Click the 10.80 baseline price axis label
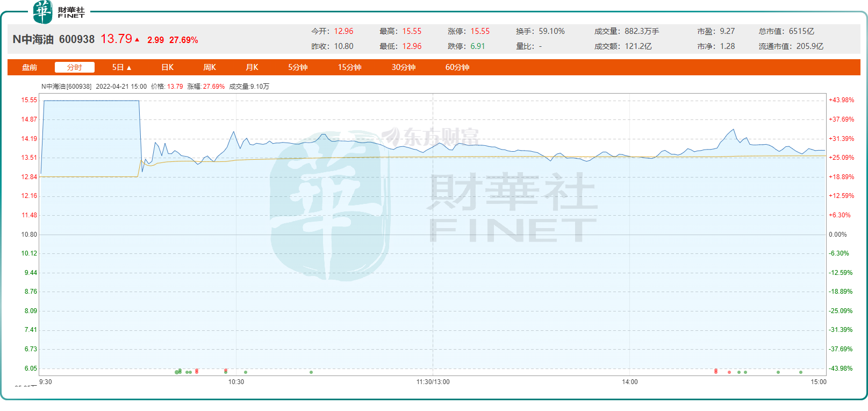This screenshot has height=411, width=868. 29,235
